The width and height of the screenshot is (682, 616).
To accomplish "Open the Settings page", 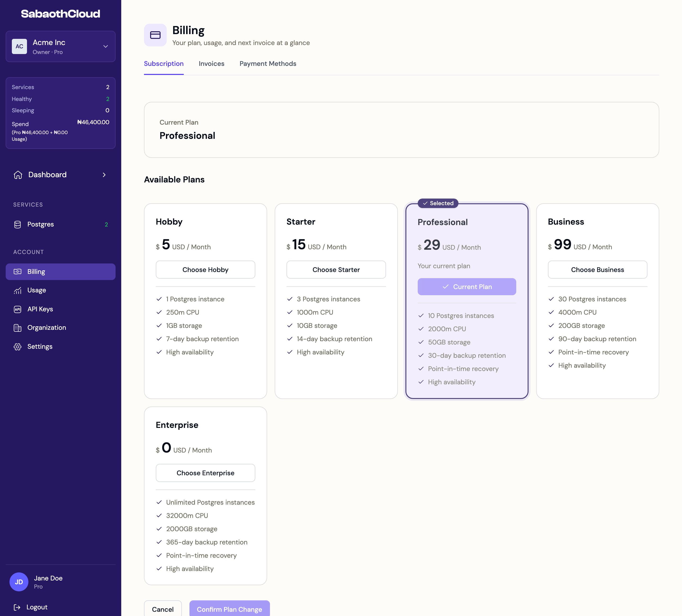I will pyautogui.click(x=61, y=347).
